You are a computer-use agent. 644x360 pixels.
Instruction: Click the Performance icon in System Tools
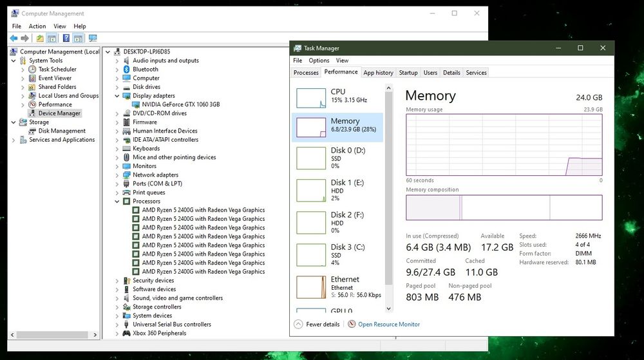click(32, 104)
